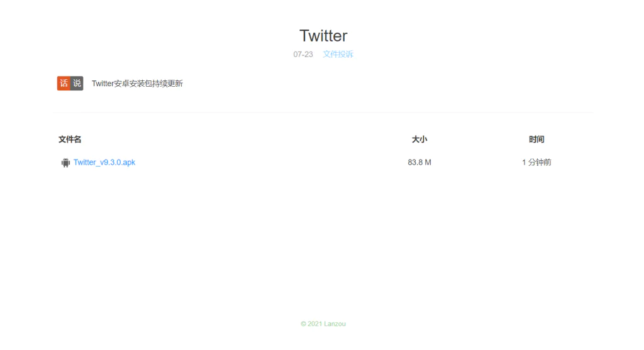The height and width of the screenshot is (350, 644).
Task: Click the gray 说 badge
Action: [x=77, y=84]
